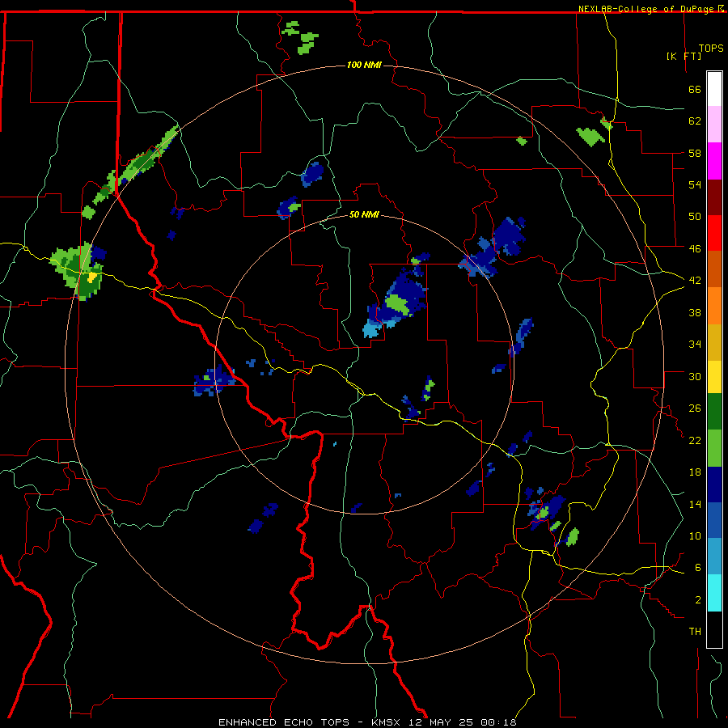Click the yellow swatch near 30
Screen dimensions: 728x728
[x=714, y=377]
